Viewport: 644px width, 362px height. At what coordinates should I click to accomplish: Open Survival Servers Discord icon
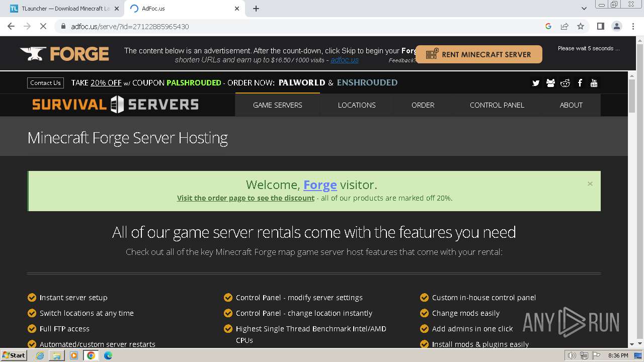pos(550,83)
